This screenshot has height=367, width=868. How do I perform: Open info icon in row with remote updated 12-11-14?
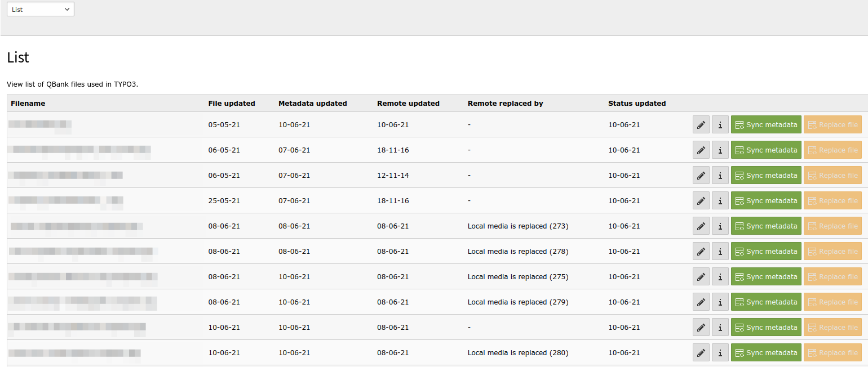click(x=720, y=176)
